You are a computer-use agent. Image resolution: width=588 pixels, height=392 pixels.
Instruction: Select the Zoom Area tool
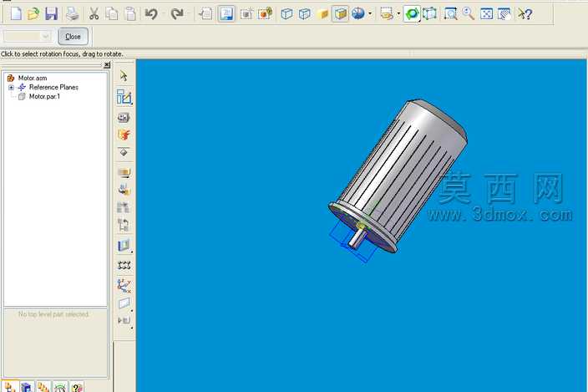[450, 14]
